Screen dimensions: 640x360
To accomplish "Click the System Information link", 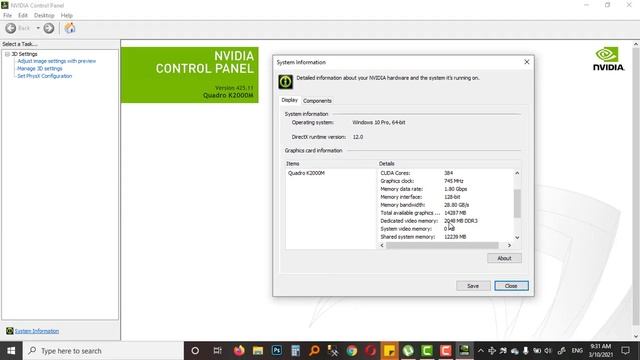I will [x=37, y=331].
